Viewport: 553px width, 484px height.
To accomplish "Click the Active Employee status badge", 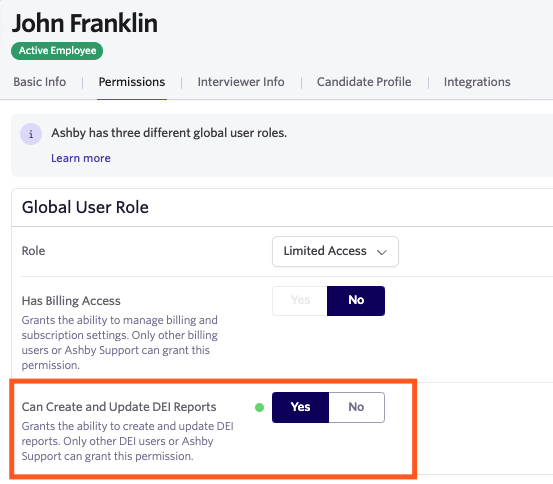I will 57,51.
